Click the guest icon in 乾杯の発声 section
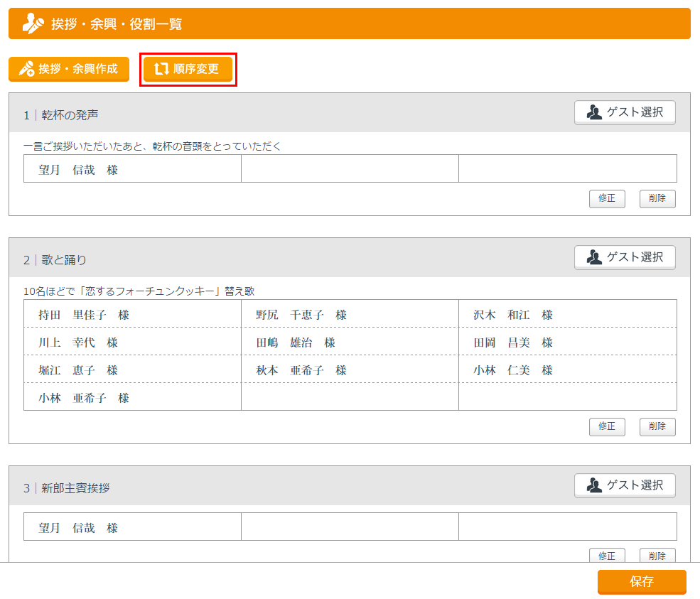700x599 pixels. (594, 112)
